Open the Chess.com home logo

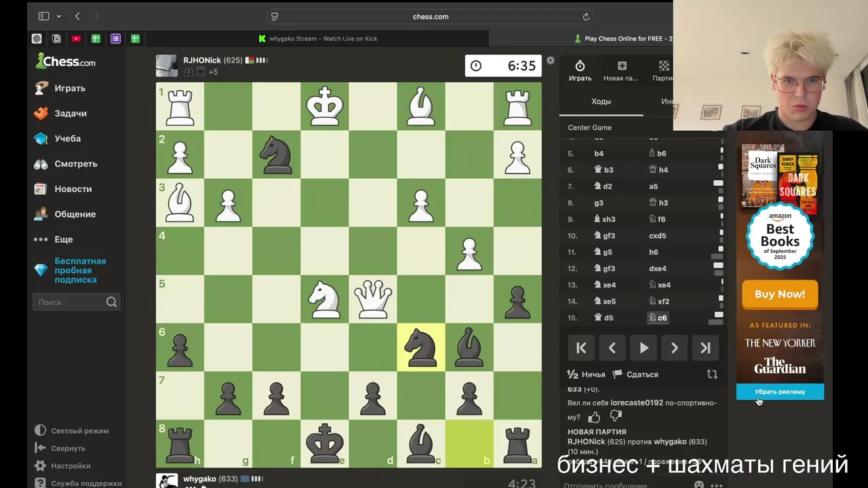(x=66, y=62)
